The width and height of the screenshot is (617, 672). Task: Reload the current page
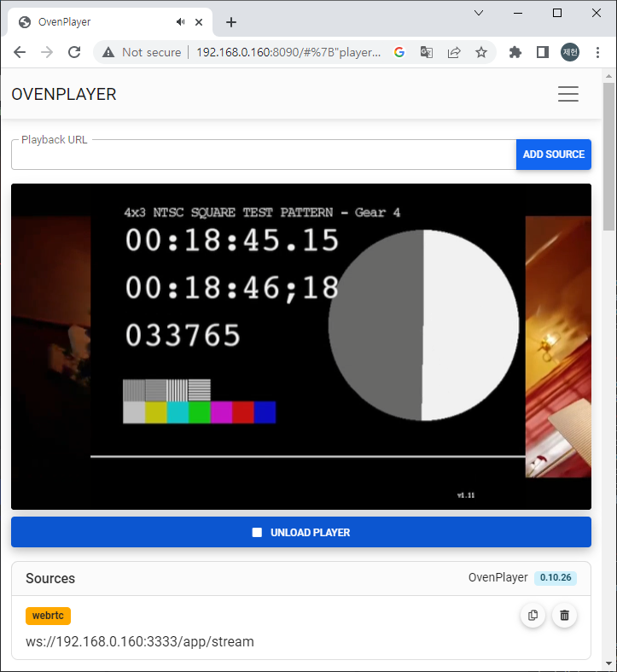[x=74, y=52]
